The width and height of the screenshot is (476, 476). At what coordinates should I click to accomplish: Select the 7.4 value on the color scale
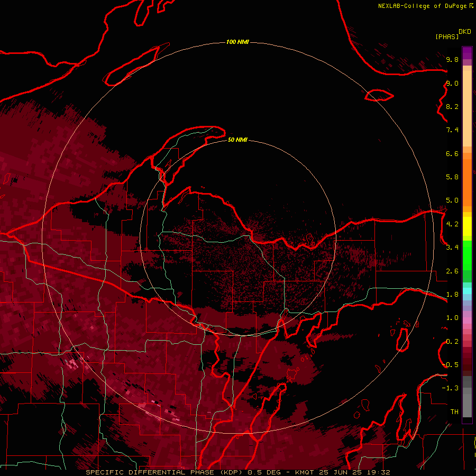click(452, 130)
